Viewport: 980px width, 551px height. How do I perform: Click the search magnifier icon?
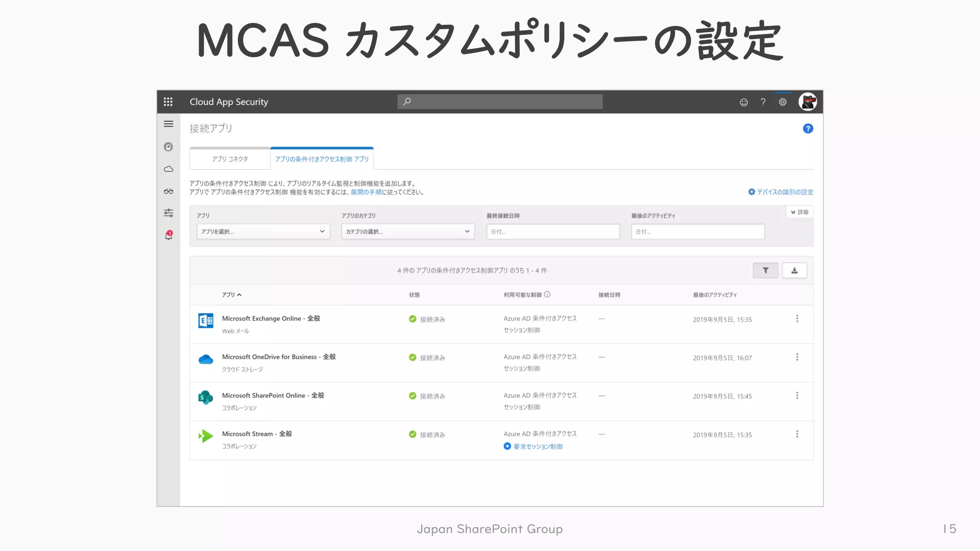407,101
